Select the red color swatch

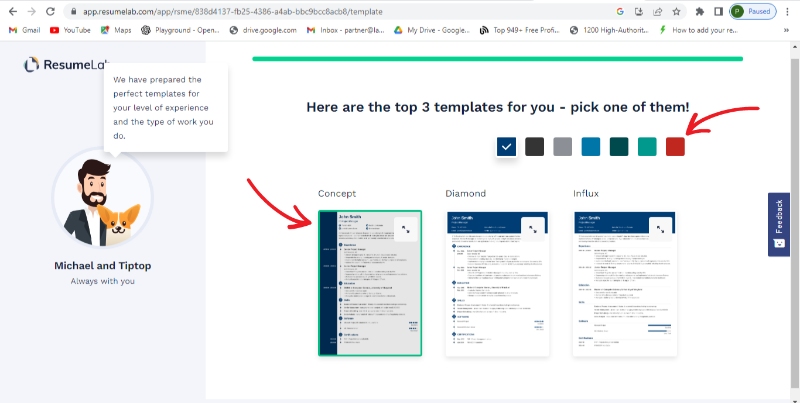tap(675, 147)
